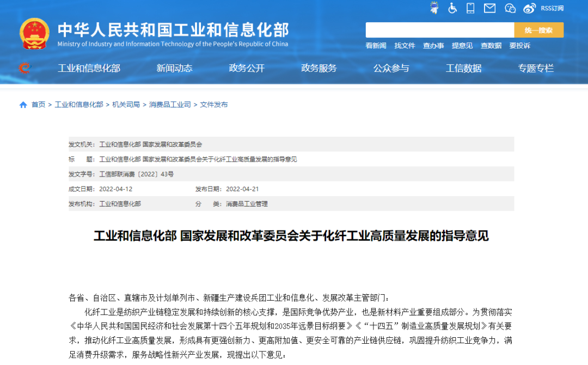Go to 工信数据 navigation menu

tap(463, 68)
